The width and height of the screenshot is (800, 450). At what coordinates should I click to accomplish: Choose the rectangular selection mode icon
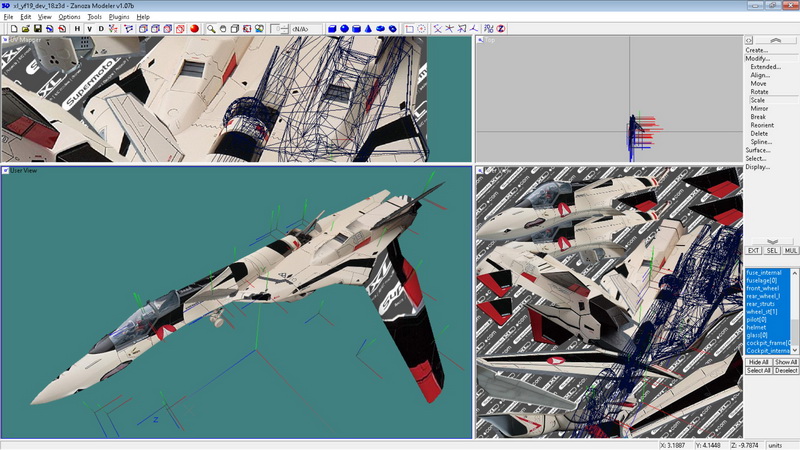(409, 29)
